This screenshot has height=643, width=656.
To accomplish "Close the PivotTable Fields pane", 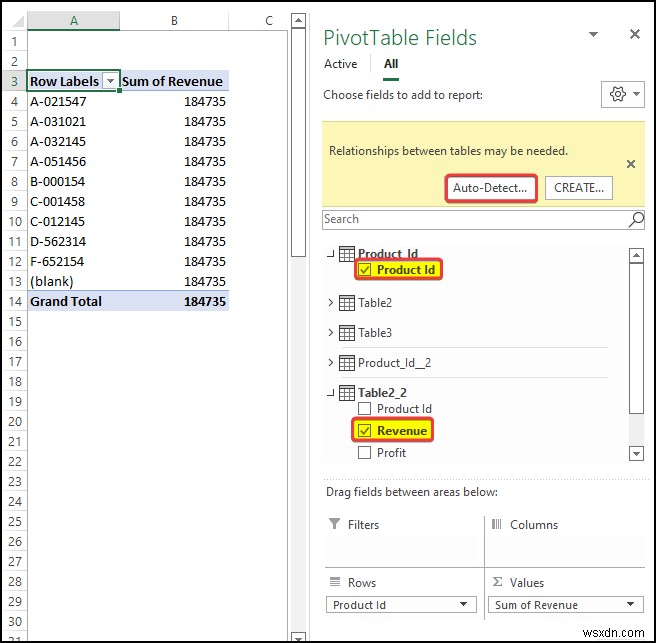I will [x=635, y=34].
